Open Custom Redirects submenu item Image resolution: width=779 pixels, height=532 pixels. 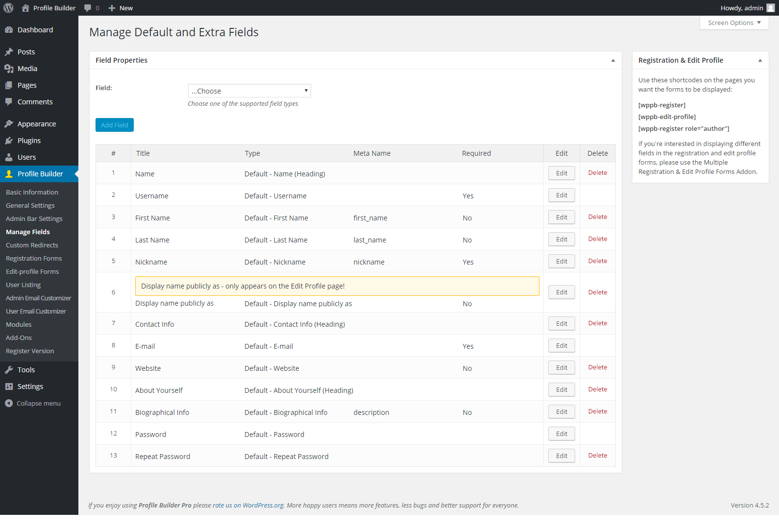tap(32, 245)
